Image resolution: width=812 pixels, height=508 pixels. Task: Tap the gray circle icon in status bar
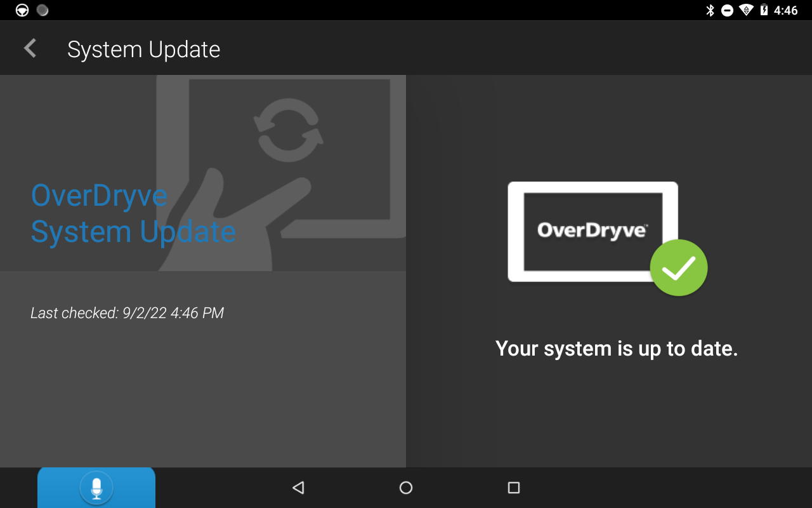[43, 10]
